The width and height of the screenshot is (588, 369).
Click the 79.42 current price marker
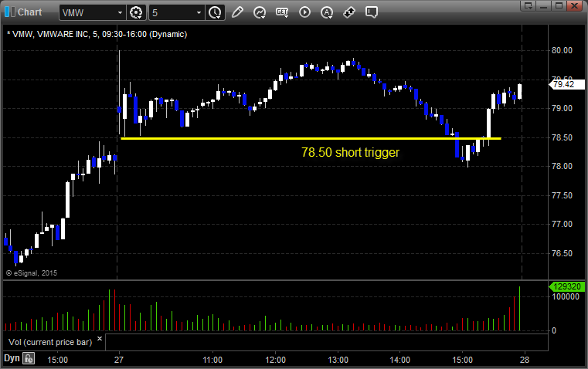[567, 84]
